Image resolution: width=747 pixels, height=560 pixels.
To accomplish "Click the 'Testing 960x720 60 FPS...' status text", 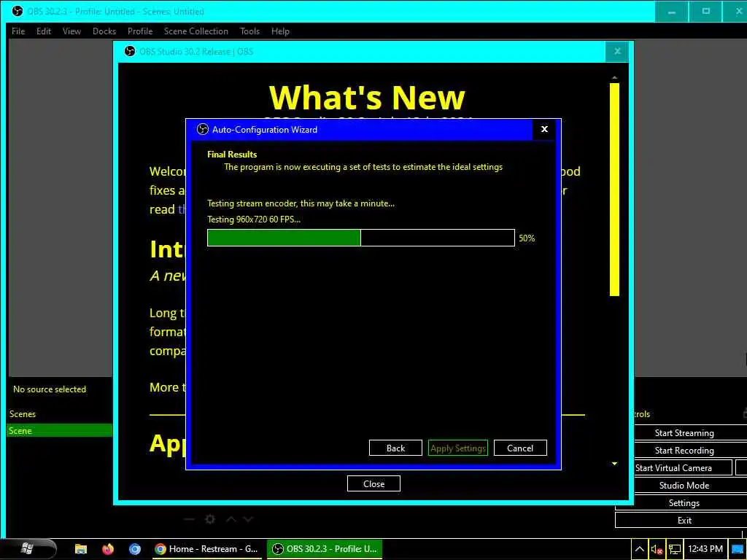I will 253,219.
